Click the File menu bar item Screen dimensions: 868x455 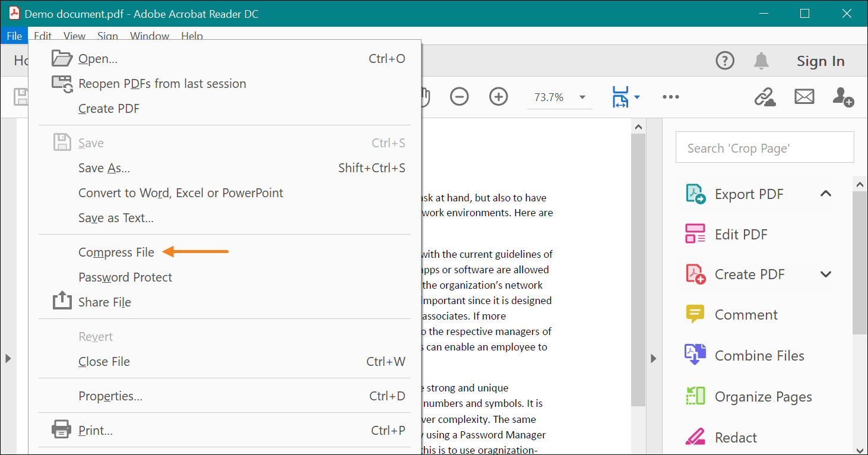click(x=14, y=36)
